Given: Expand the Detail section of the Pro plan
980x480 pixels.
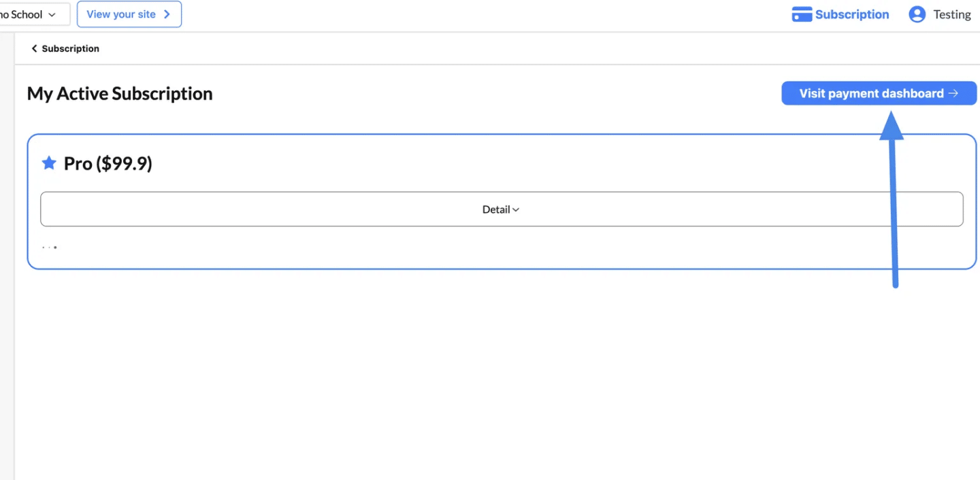Looking at the screenshot, I should [x=502, y=209].
